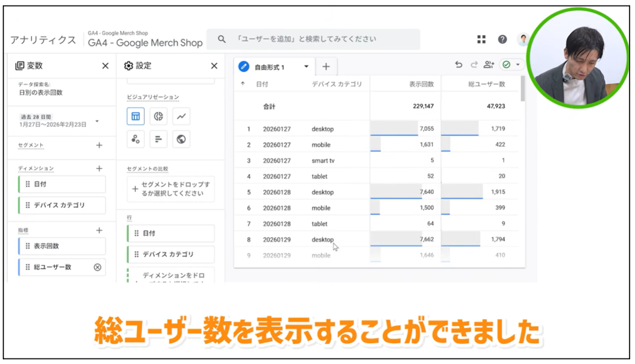Switch to the 自由形式 1 tab
This screenshot has width=635, height=364.
269,67
